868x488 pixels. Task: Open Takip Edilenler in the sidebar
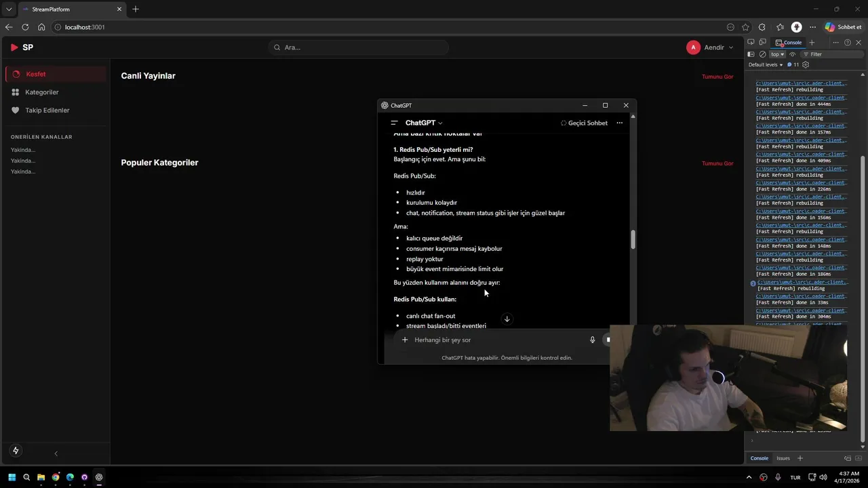point(56,110)
